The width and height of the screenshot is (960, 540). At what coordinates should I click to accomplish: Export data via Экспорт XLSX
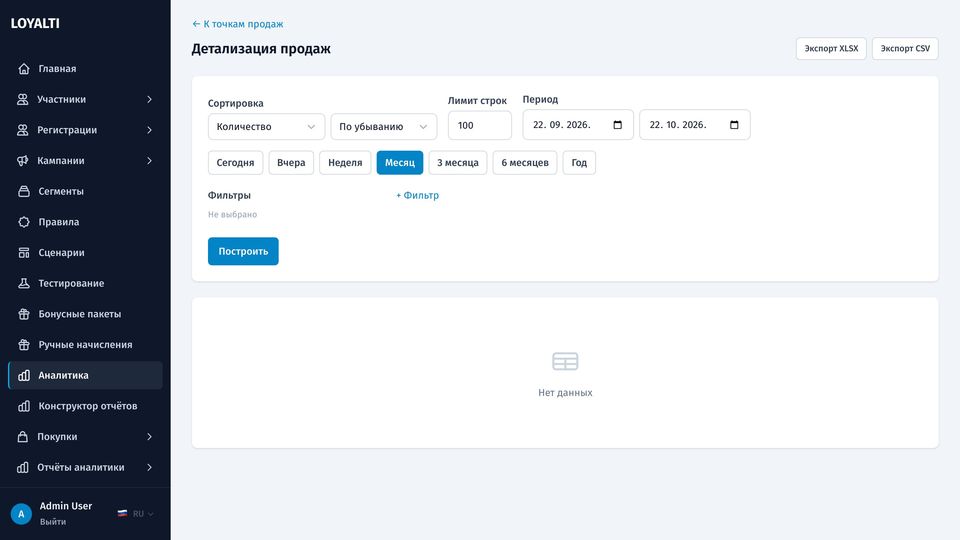click(831, 48)
